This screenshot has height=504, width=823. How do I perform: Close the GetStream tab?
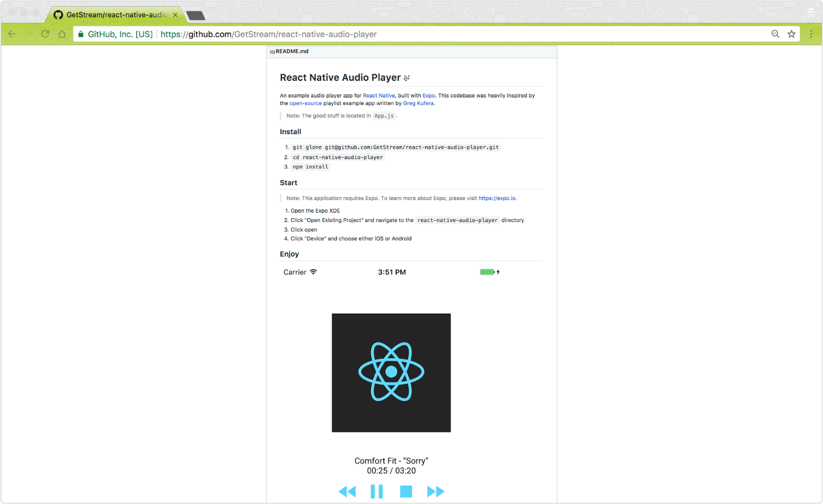pyautogui.click(x=175, y=15)
